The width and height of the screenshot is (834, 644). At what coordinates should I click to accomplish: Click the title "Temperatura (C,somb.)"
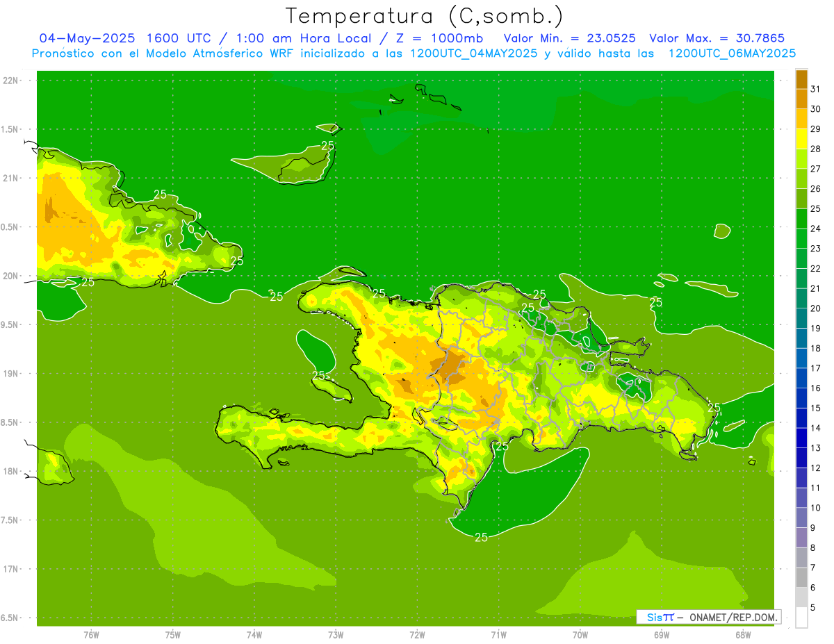[x=425, y=16]
